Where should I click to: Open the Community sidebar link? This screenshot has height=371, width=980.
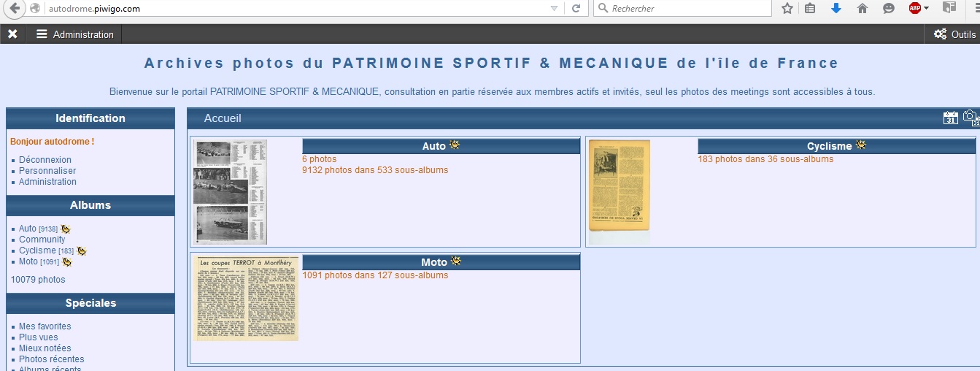click(x=42, y=240)
